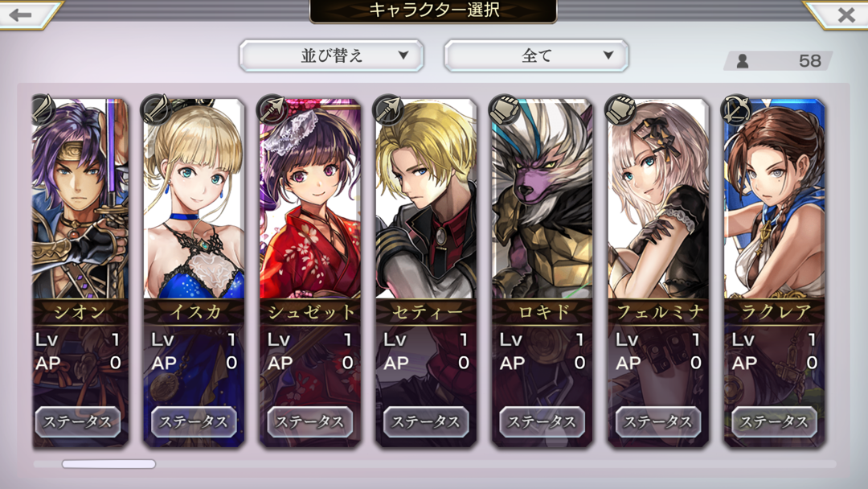Click the arrow class icon on シュゼット card

[272, 109]
